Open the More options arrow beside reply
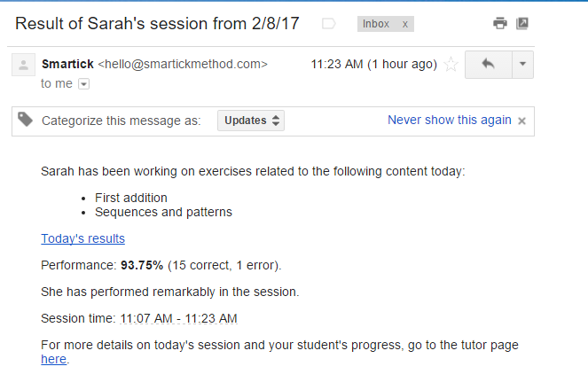 point(523,65)
